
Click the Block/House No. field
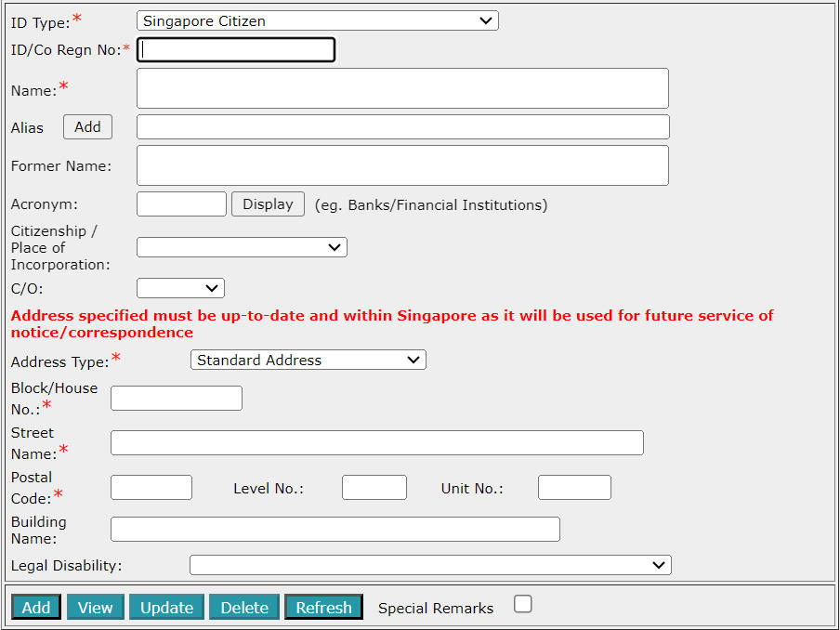pos(177,399)
